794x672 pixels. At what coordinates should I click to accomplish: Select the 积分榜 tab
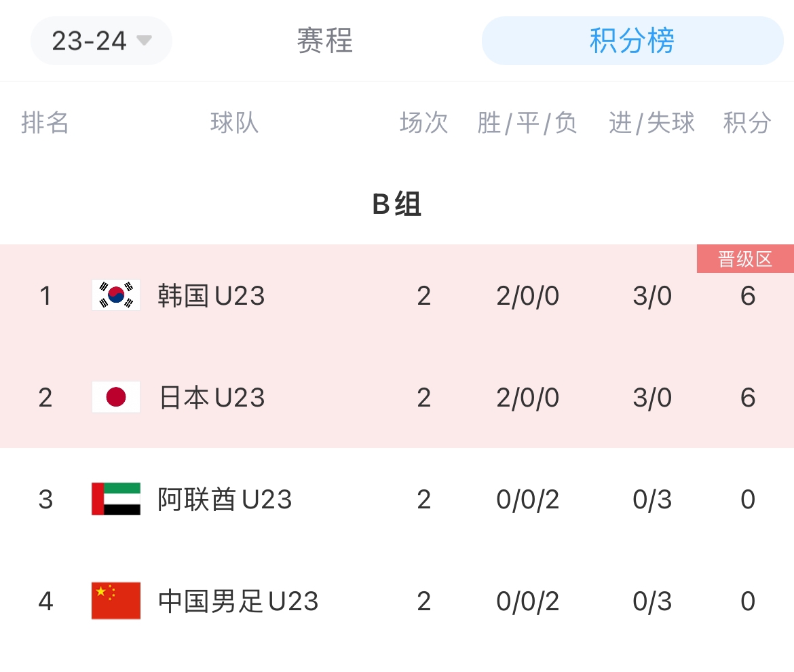point(632,41)
